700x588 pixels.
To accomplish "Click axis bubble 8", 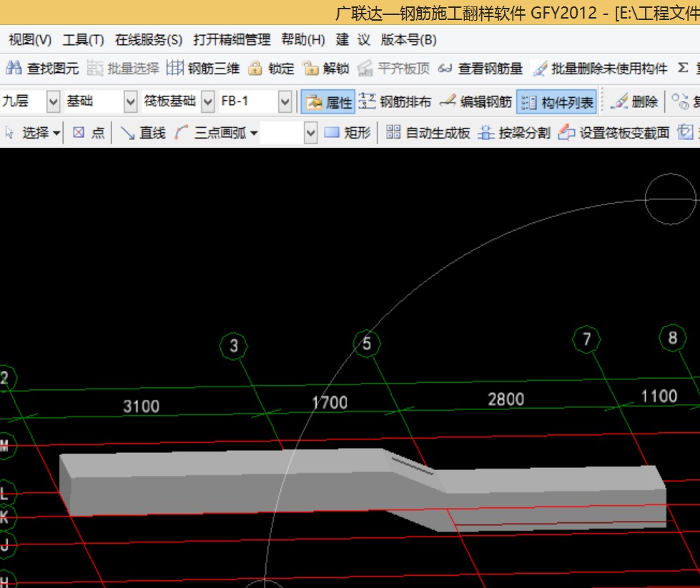I will point(673,338).
